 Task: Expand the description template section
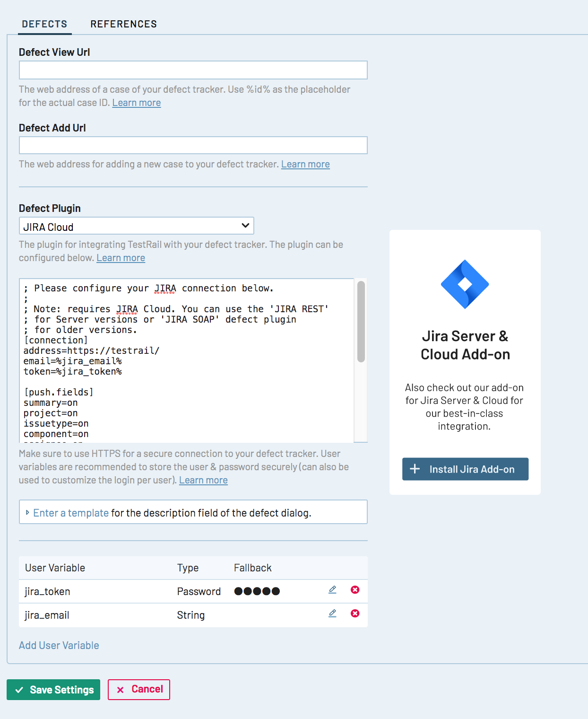coord(71,513)
